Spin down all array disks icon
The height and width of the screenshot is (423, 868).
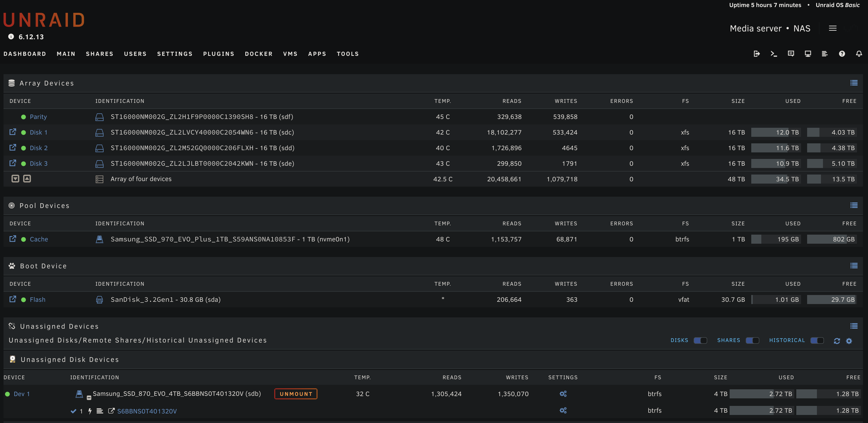tap(16, 179)
